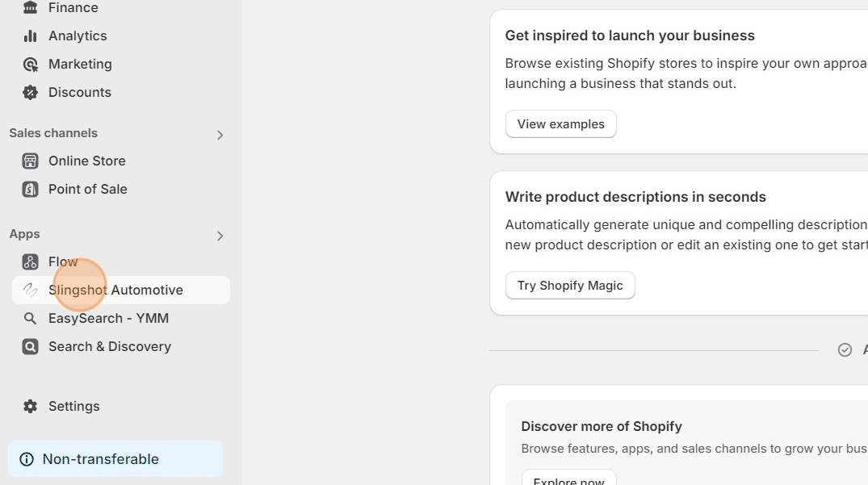This screenshot has height=485, width=868.
Task: Click the Settings gear icon
Action: click(x=30, y=407)
